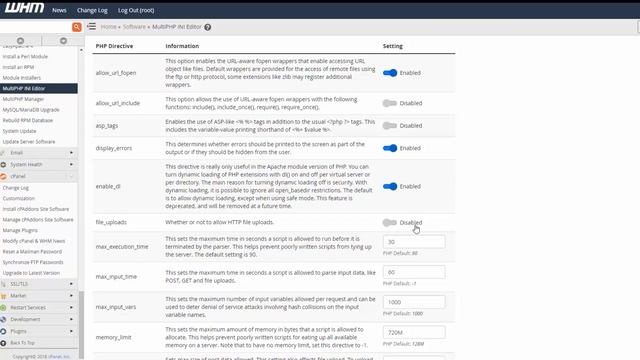Click the Development section icon
The image size is (640, 360).
click(3, 319)
